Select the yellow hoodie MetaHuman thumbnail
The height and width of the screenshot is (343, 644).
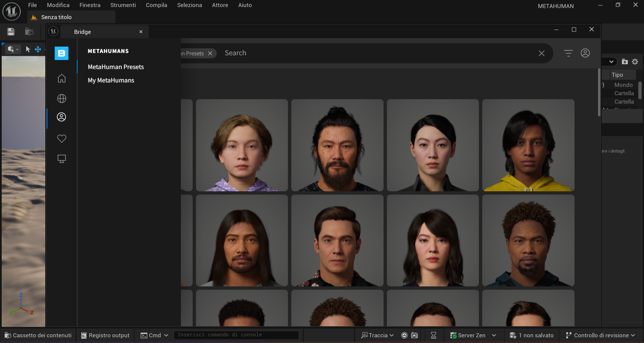tap(528, 145)
